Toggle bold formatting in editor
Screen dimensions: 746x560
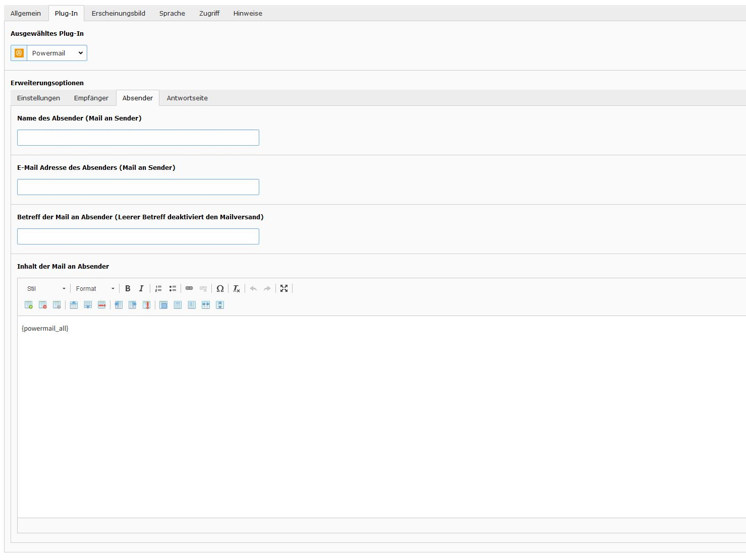point(128,288)
